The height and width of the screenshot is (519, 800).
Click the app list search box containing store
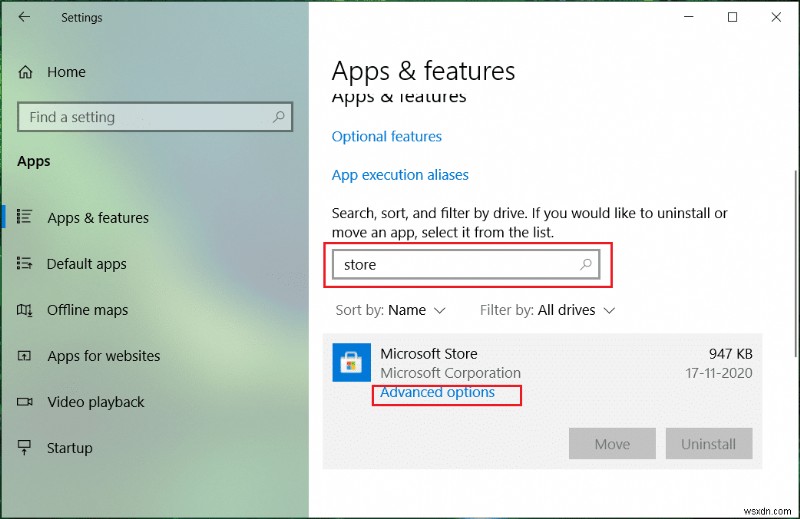[x=466, y=264]
